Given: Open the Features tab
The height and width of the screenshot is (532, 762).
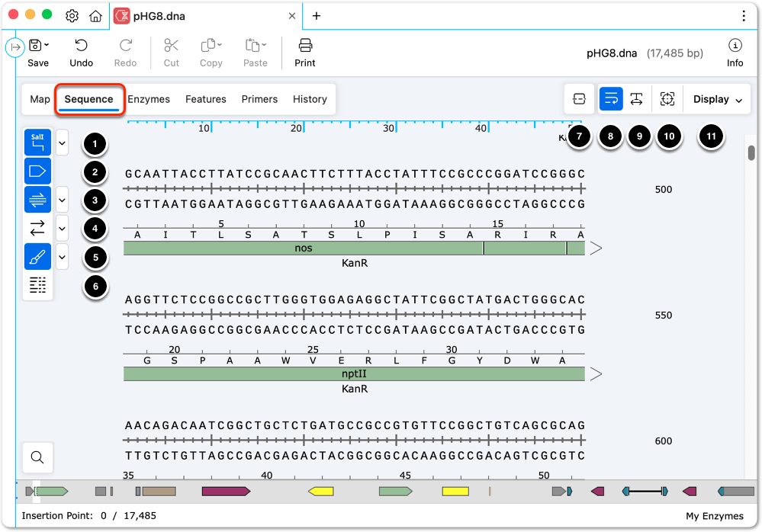Looking at the screenshot, I should click(206, 99).
